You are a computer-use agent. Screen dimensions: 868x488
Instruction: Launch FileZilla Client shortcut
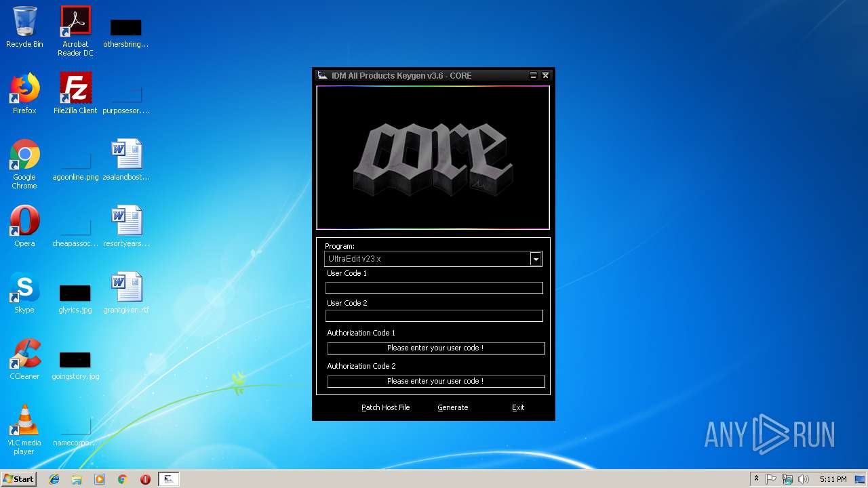coord(75,94)
